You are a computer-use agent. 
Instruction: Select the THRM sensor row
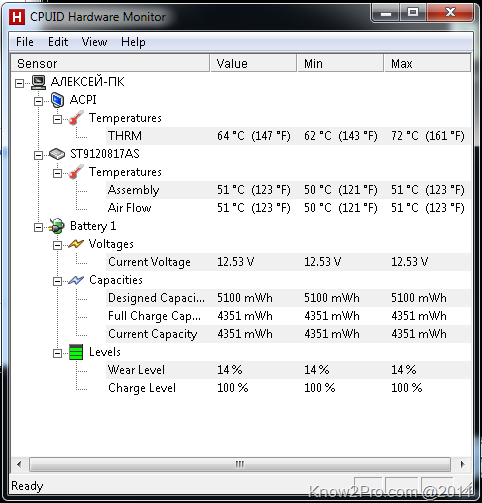pos(288,136)
